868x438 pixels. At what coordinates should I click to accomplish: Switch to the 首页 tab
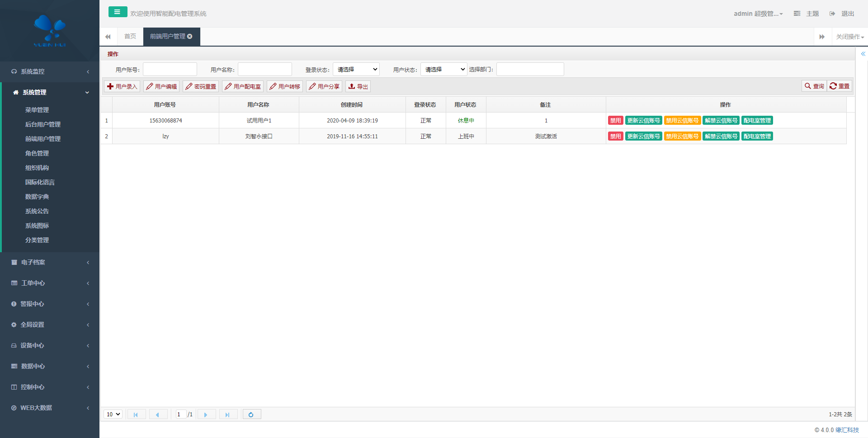pyautogui.click(x=130, y=37)
